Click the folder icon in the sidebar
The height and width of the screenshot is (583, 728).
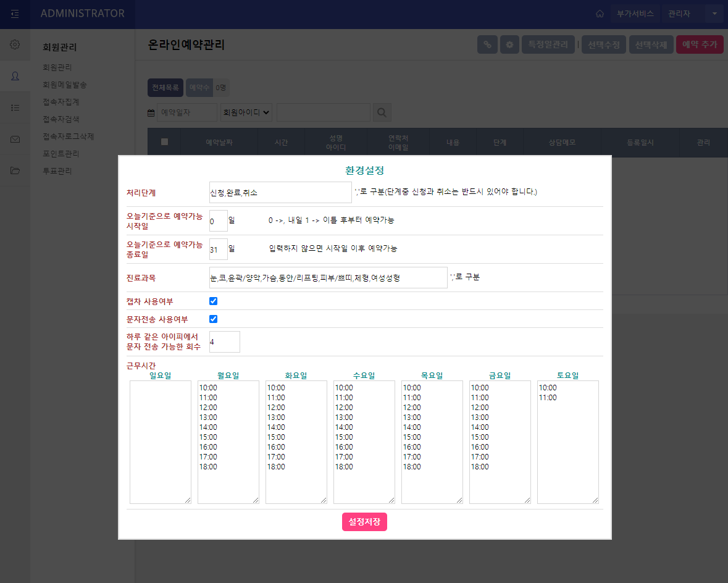(x=15, y=170)
